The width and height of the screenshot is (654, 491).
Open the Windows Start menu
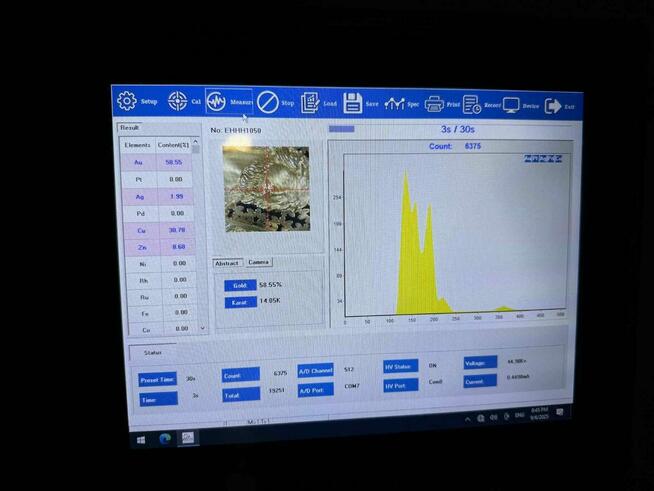click(x=141, y=439)
